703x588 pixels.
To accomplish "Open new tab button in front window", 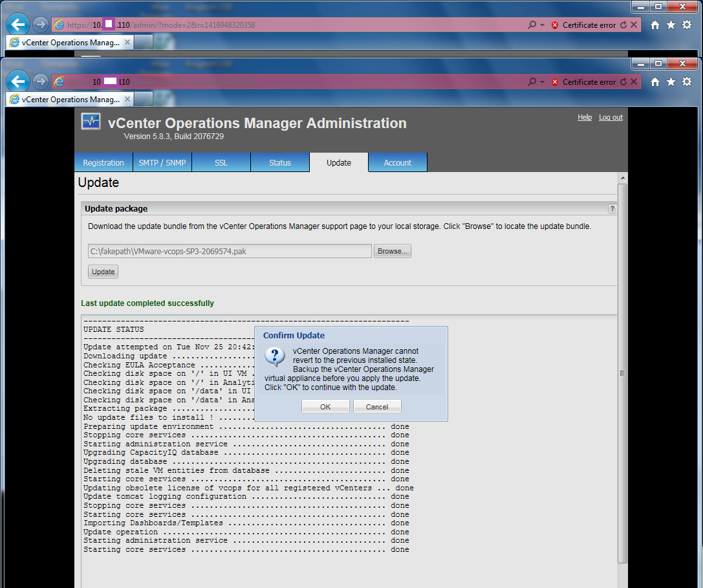I will (144, 99).
